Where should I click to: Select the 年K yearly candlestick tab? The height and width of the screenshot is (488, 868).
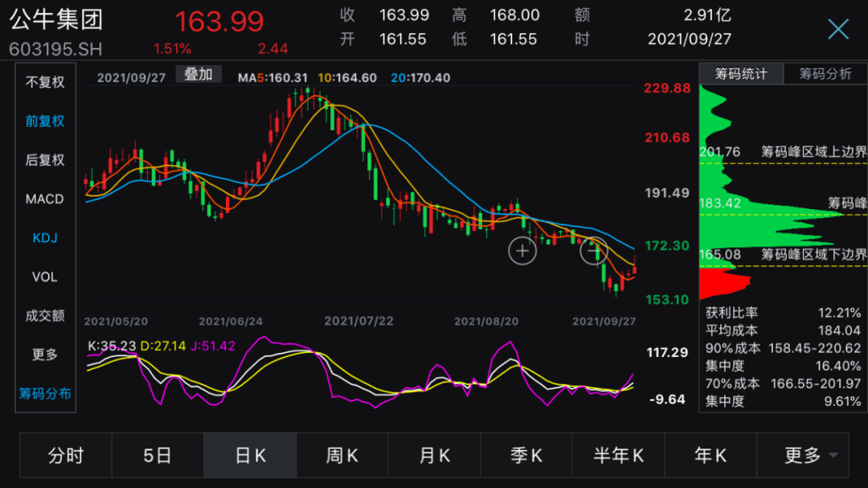click(x=710, y=455)
